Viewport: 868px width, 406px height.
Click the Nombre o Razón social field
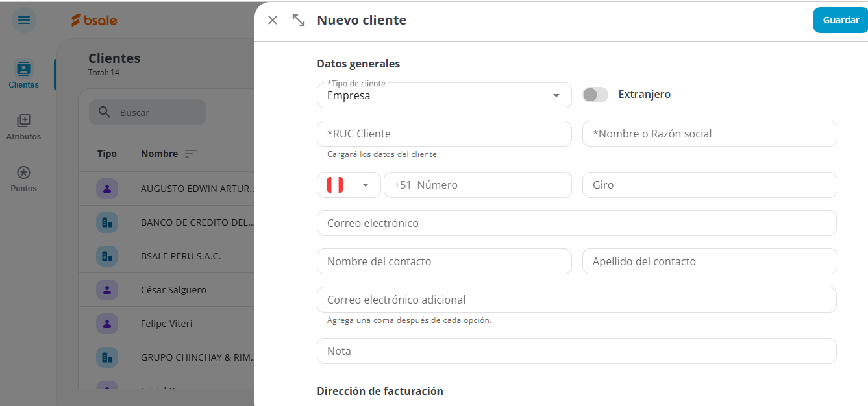[710, 134]
